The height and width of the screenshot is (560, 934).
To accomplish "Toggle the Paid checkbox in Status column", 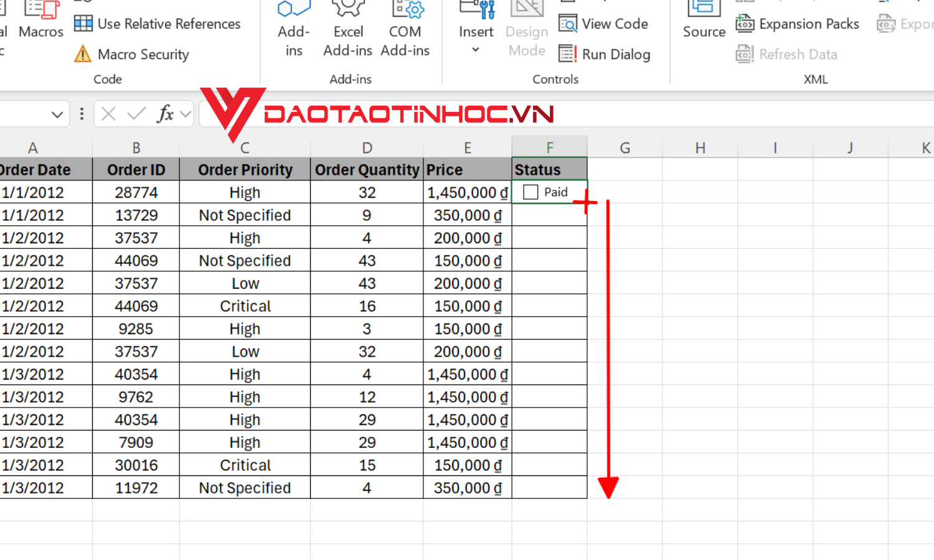I will click(532, 192).
